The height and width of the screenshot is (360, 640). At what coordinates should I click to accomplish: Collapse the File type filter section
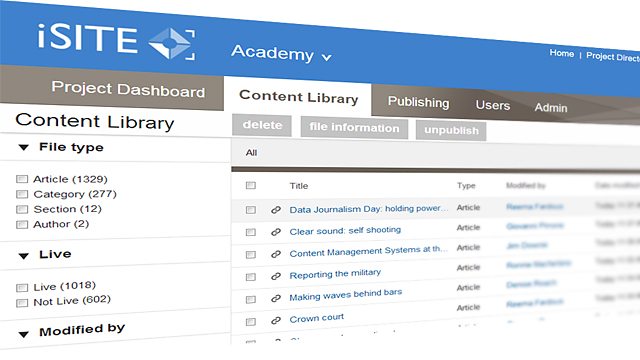24,147
